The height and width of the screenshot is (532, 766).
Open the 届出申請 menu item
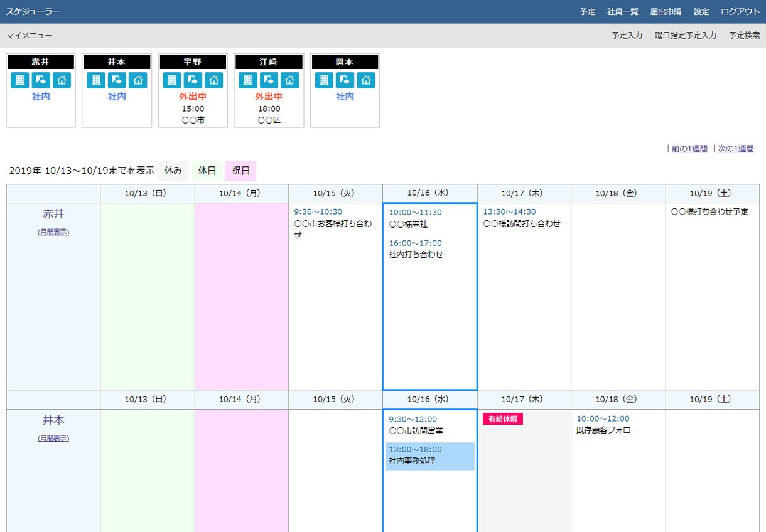[666, 12]
